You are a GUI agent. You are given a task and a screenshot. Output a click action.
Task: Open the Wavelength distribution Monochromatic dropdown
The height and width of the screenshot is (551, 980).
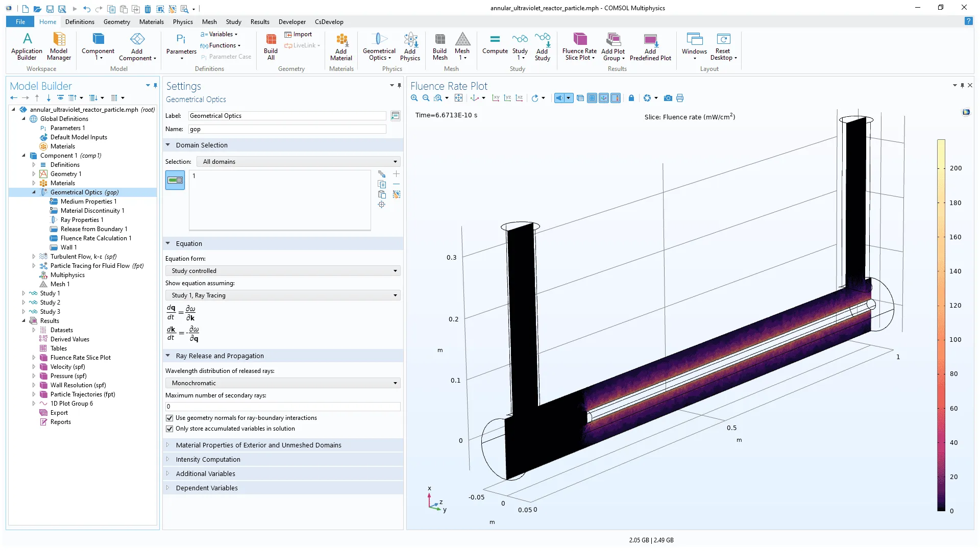(283, 383)
